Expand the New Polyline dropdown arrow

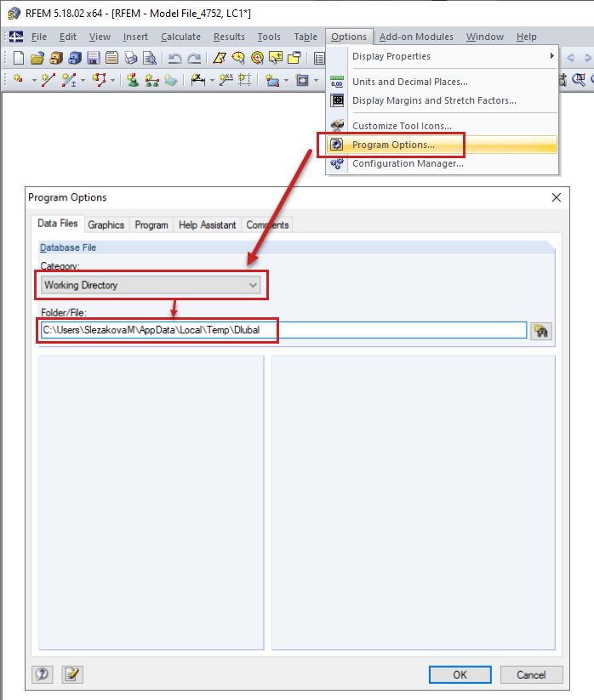pos(112,80)
